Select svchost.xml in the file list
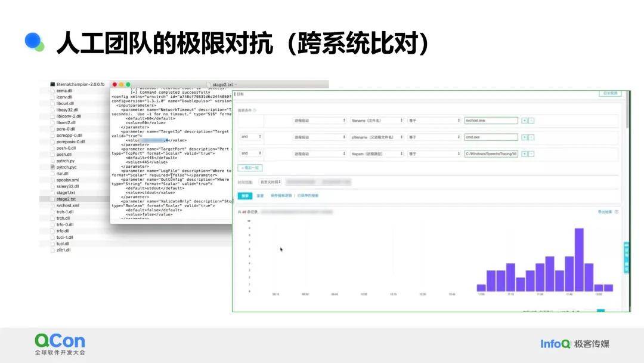The image size is (644, 363). 68,205
